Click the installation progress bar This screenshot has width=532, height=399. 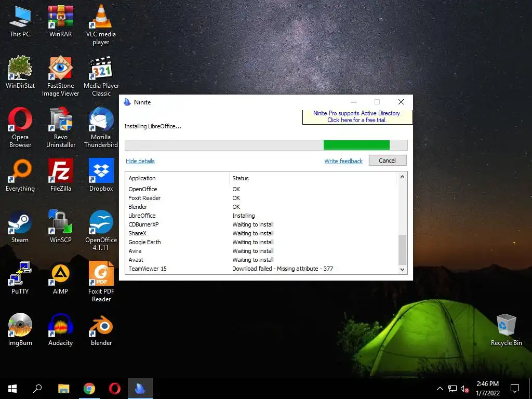pyautogui.click(x=266, y=145)
